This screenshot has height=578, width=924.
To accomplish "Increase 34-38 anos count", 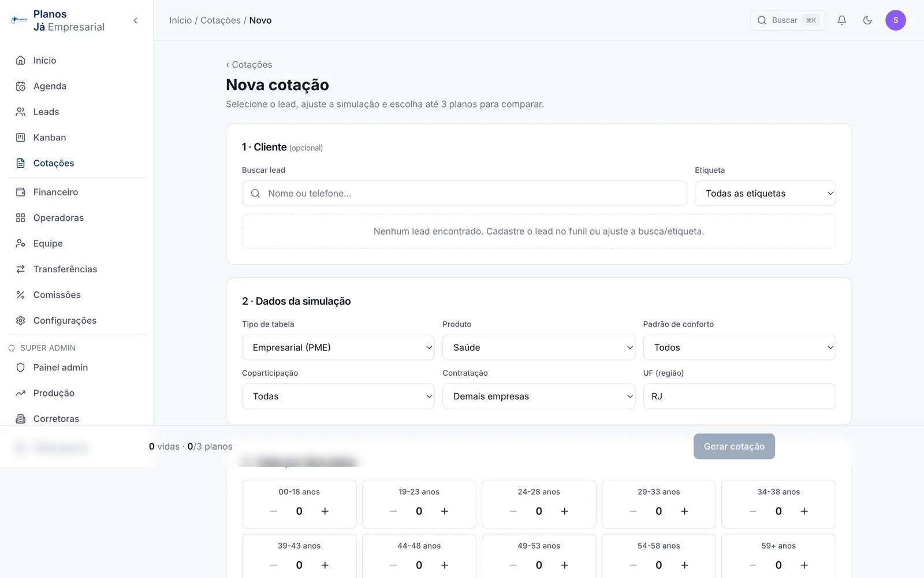I will click(x=804, y=511).
